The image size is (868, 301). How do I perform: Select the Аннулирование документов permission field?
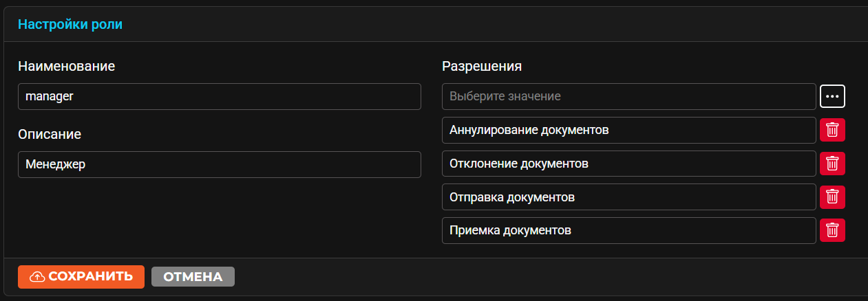pyautogui.click(x=629, y=130)
